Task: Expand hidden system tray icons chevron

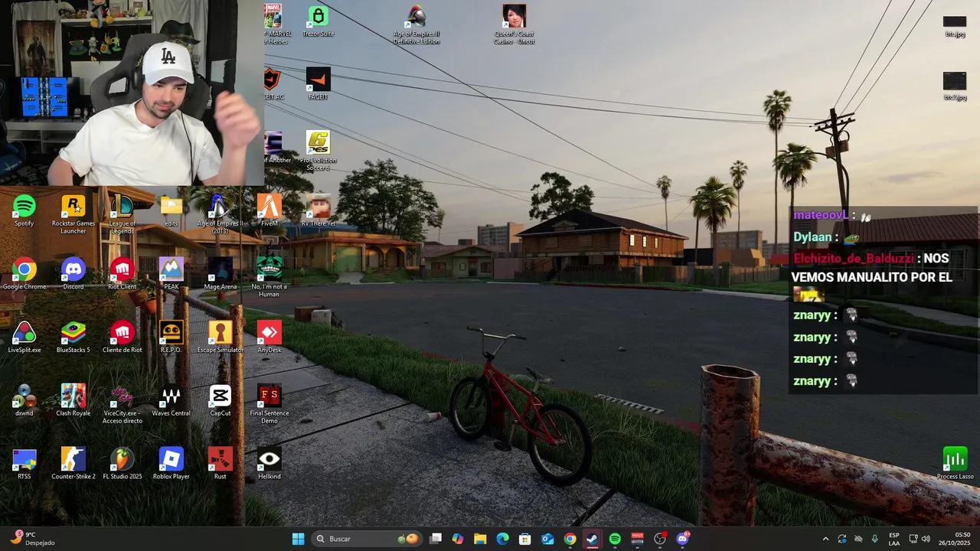Action: point(825,539)
